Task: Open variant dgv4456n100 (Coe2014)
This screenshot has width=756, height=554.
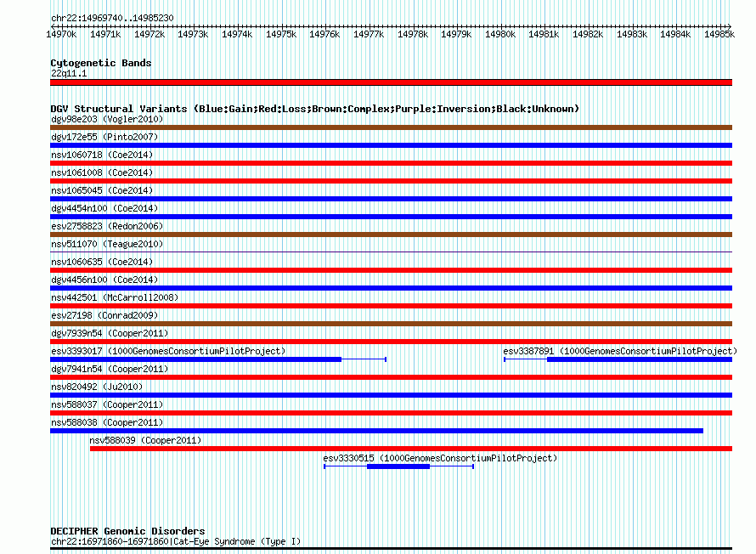Action: 104,280
